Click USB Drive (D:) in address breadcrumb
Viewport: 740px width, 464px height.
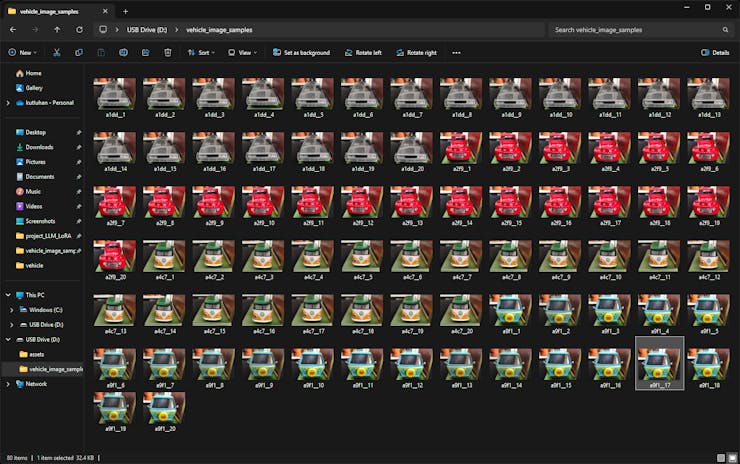point(142,30)
